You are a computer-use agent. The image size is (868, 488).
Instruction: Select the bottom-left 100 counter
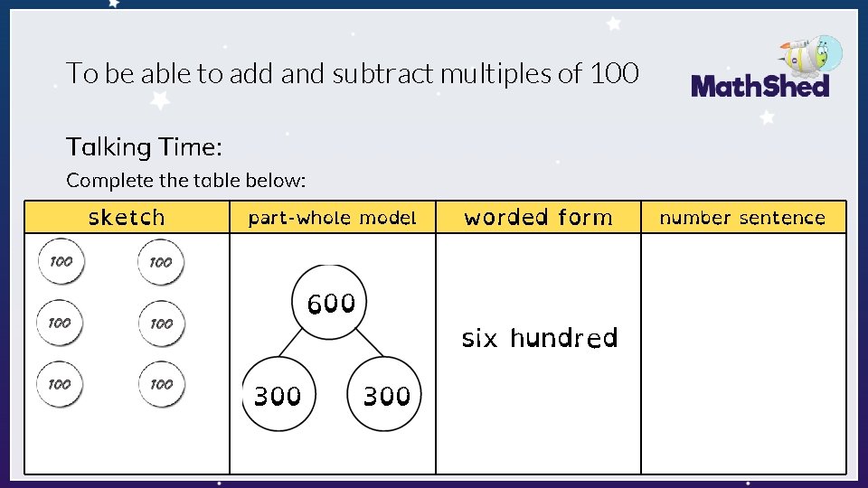click(60, 384)
